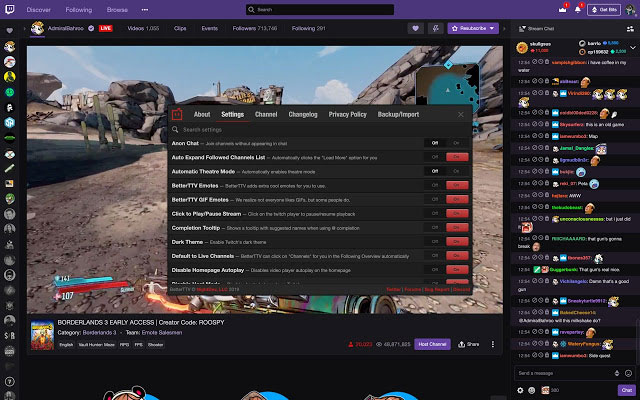Image resolution: width=640 pixels, height=400 pixels.
Task: Turn Dark Theme setting Off
Action: pyautogui.click(x=435, y=241)
